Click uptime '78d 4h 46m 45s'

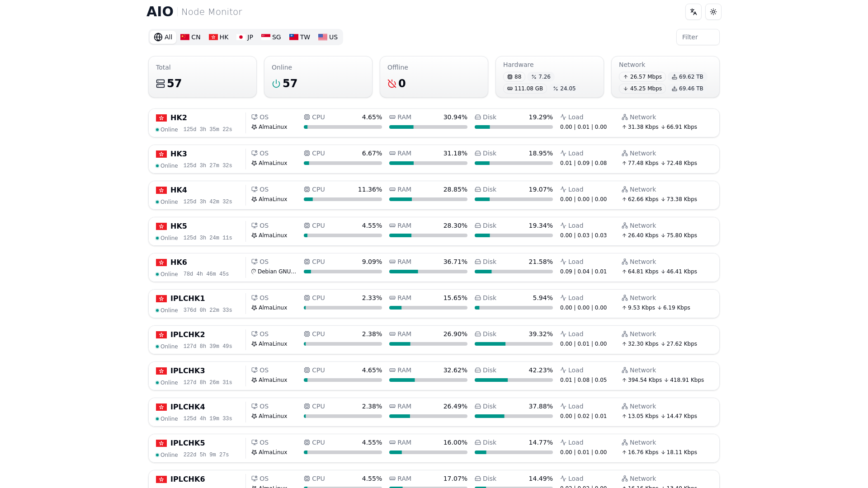[x=206, y=274]
